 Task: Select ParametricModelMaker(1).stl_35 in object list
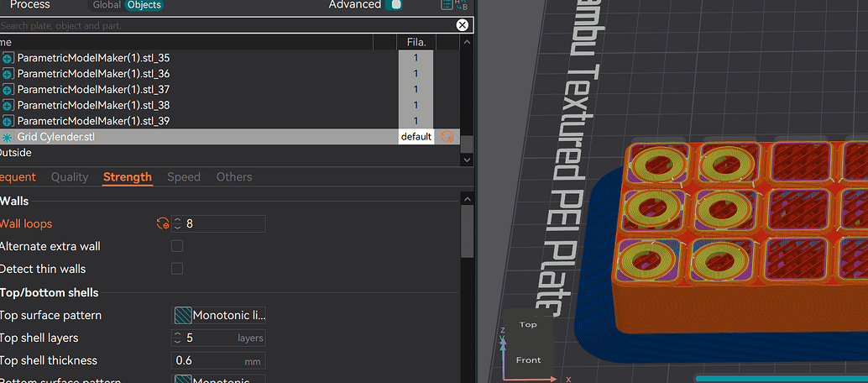pyautogui.click(x=93, y=58)
